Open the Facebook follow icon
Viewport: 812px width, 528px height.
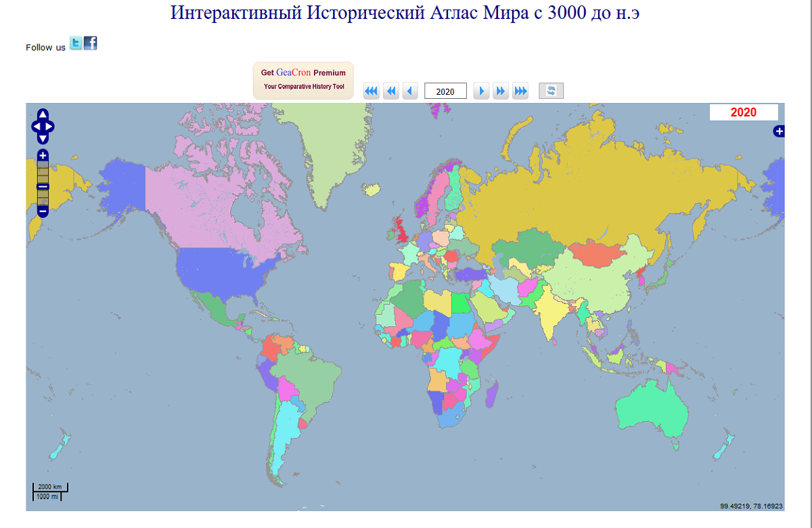90,43
